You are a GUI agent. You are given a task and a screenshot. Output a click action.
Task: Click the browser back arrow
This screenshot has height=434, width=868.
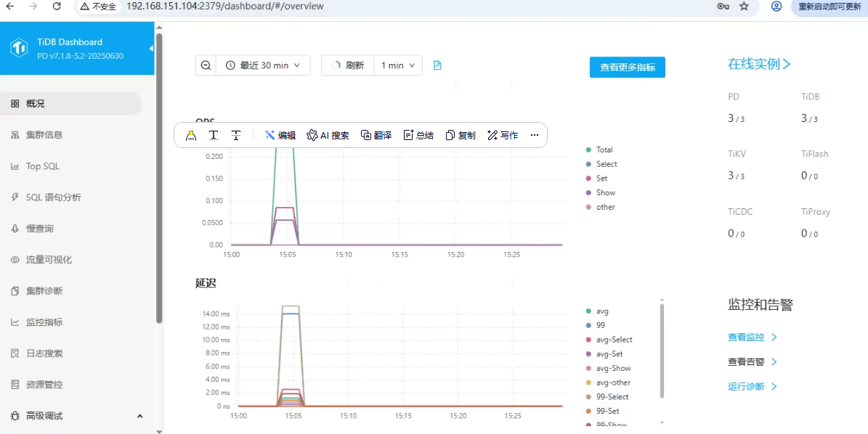pos(10,6)
